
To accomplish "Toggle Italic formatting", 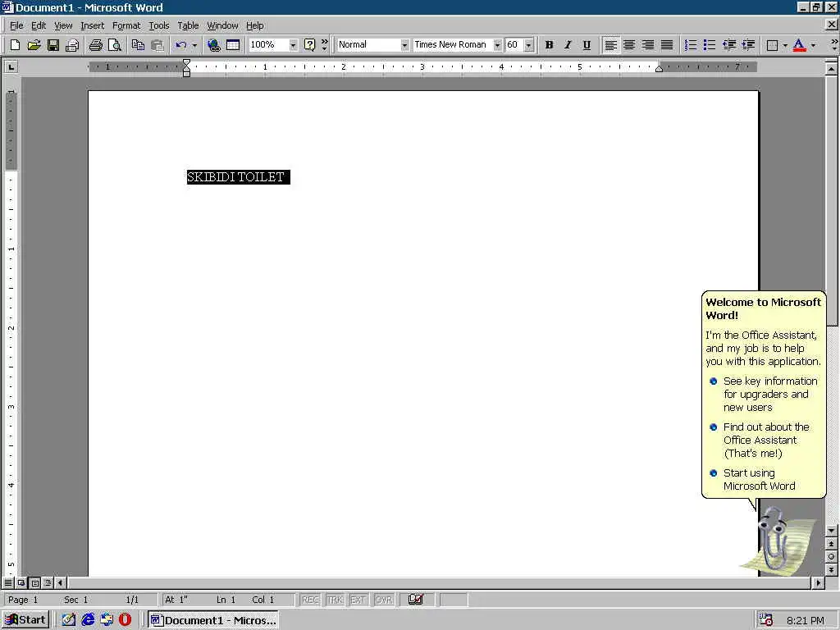I will click(x=568, y=45).
